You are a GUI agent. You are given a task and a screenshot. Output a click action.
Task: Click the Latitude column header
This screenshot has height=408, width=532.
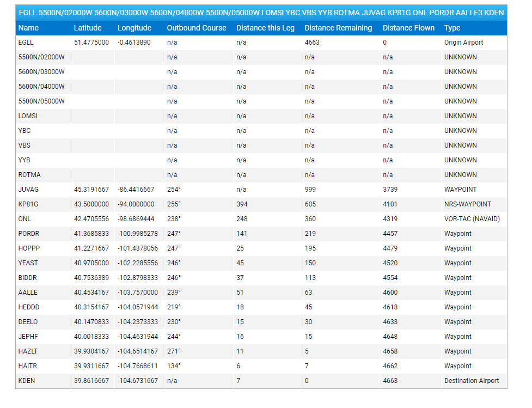point(88,28)
